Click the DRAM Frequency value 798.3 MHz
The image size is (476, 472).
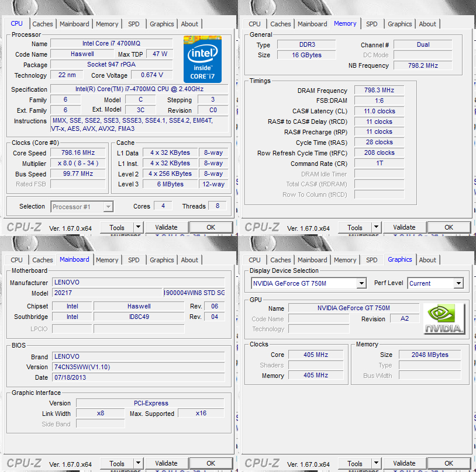click(379, 90)
